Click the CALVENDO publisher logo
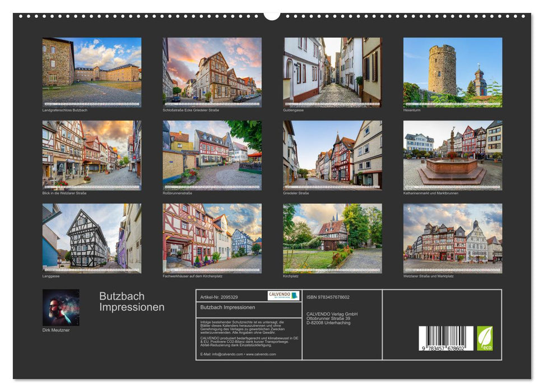The width and height of the screenshot is (544, 392). coord(283,296)
